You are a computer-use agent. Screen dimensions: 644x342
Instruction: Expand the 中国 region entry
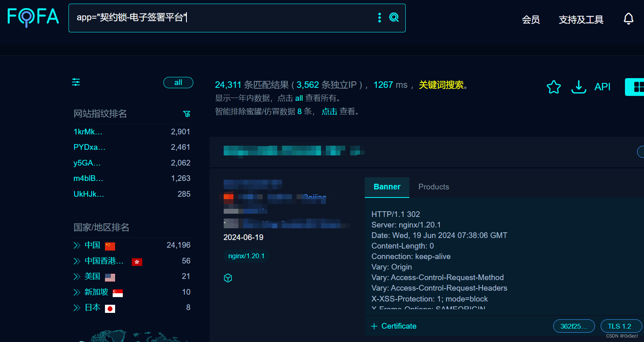pos(77,245)
